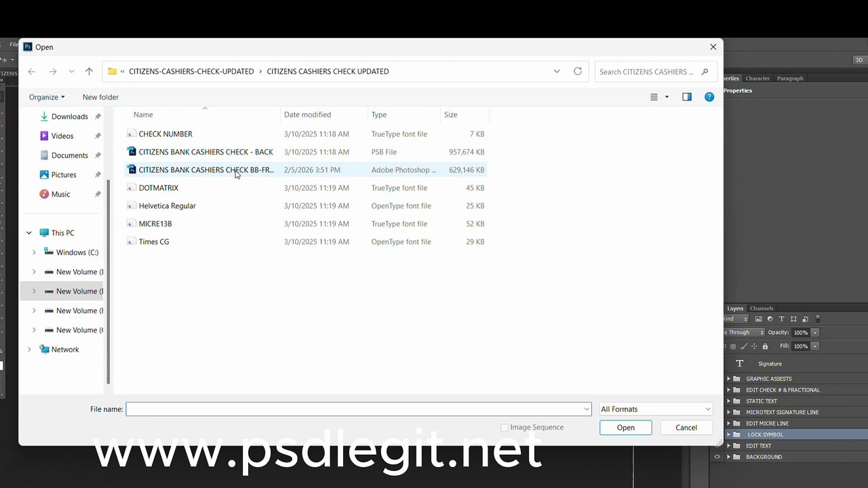The height and width of the screenshot is (488, 868).
Task: Sort files by the Type column
Action: coord(404,115)
